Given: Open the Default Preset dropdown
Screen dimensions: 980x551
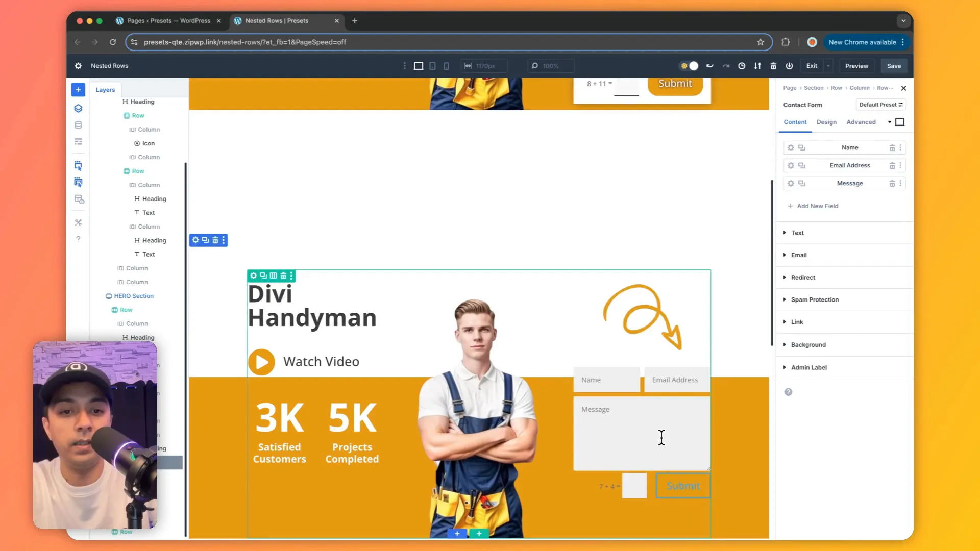Looking at the screenshot, I should tap(880, 105).
